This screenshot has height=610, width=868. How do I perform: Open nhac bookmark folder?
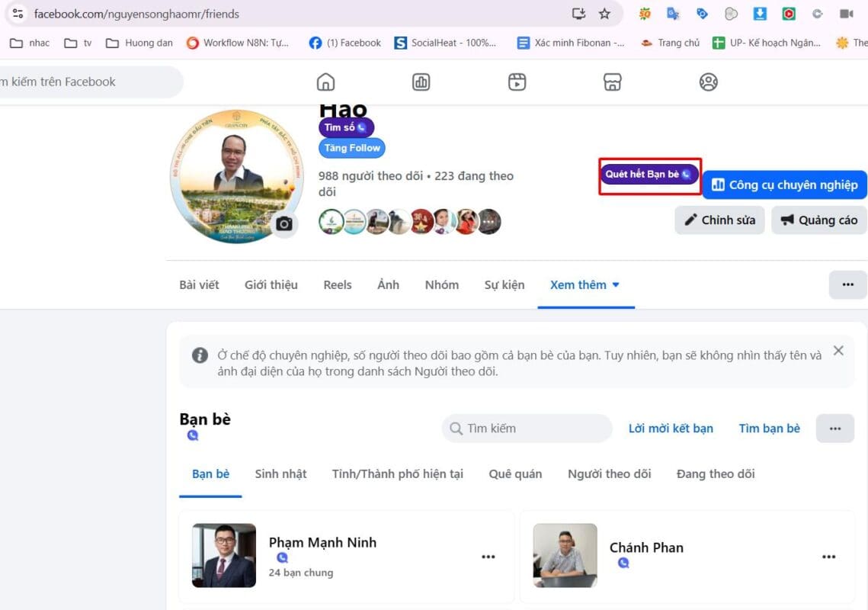point(30,43)
